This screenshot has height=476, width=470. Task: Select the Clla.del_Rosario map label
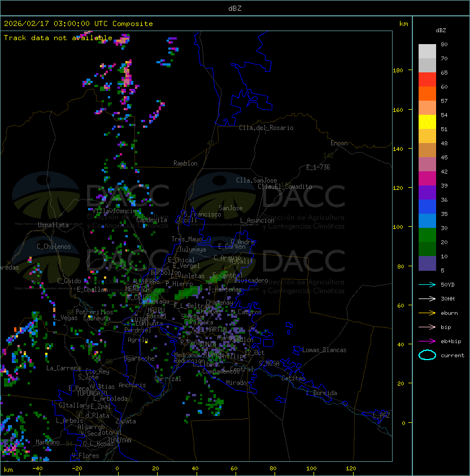tap(266, 128)
